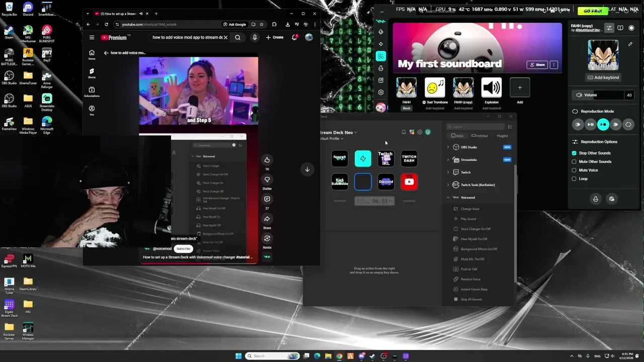This screenshot has height=362, width=644.
Task: Select Background Effects On/Off action
Action: tap(478, 249)
